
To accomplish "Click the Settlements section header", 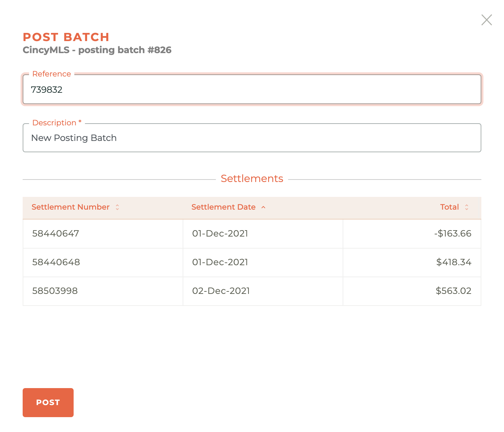I will click(x=252, y=178).
